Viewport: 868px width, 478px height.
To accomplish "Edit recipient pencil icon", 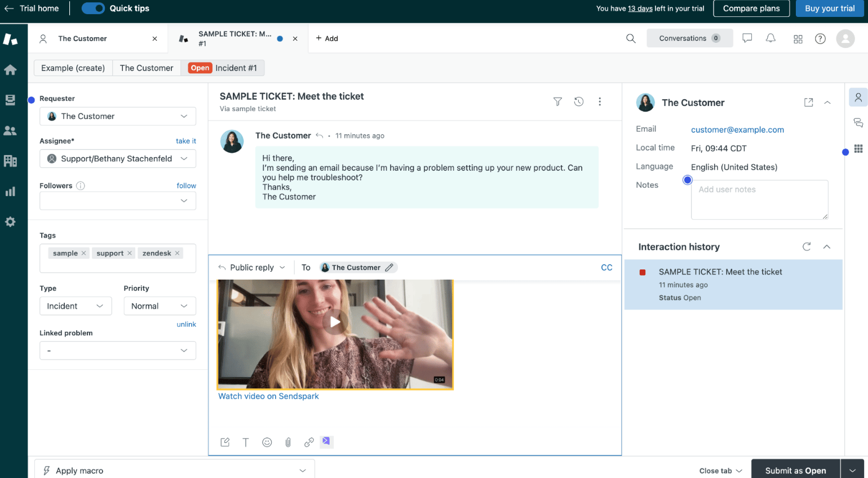I will click(x=389, y=268).
